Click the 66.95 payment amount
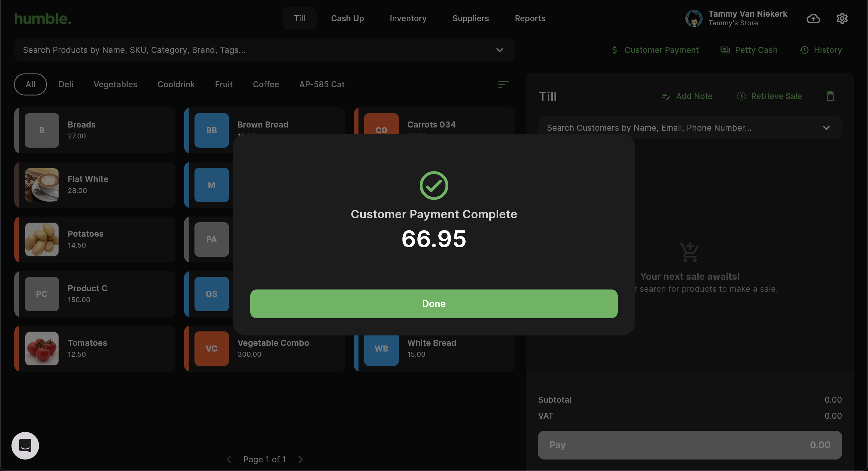This screenshot has height=471, width=868. click(x=434, y=239)
